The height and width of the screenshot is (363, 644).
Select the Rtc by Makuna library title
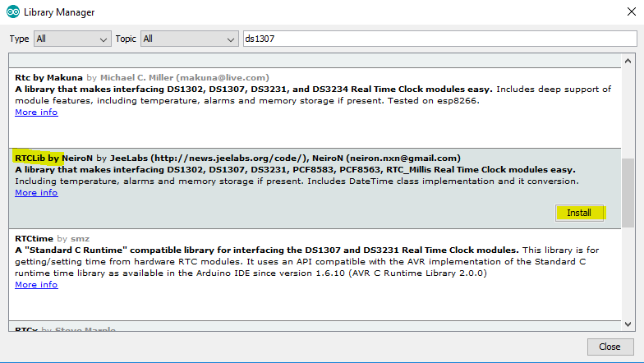(49, 77)
